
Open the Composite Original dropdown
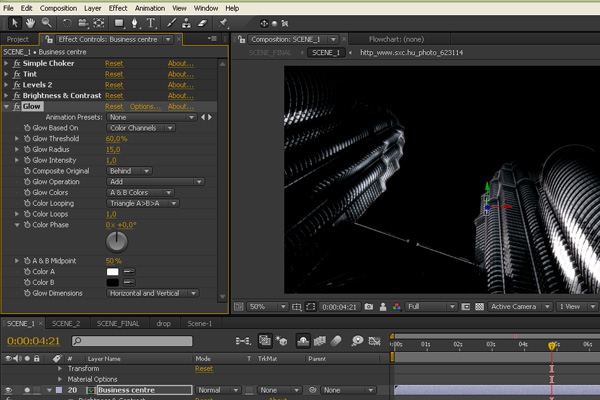[x=129, y=171]
